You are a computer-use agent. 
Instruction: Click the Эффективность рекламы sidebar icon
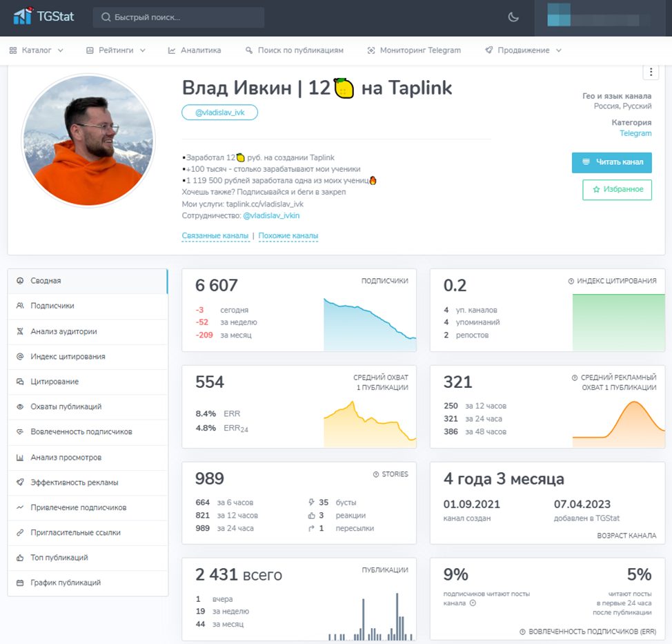tap(20, 482)
